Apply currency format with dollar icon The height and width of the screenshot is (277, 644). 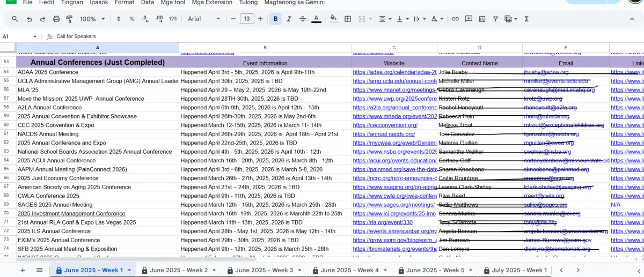pos(119,19)
